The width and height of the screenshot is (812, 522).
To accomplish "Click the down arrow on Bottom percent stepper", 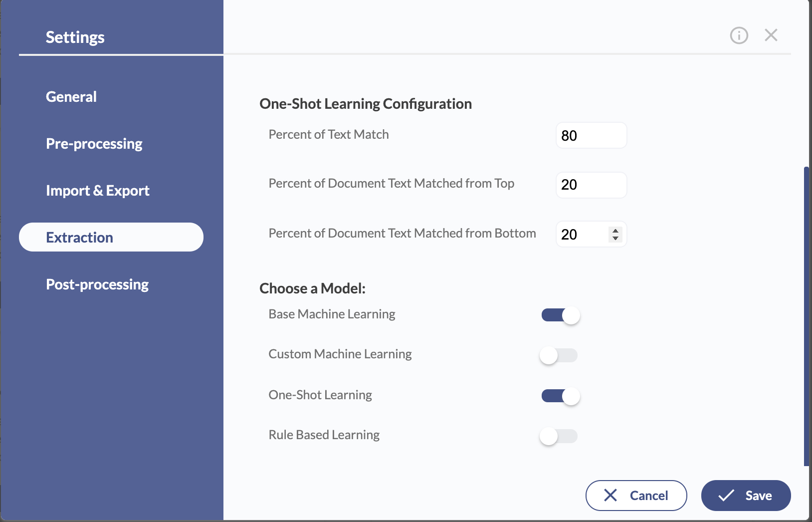I will tap(615, 238).
